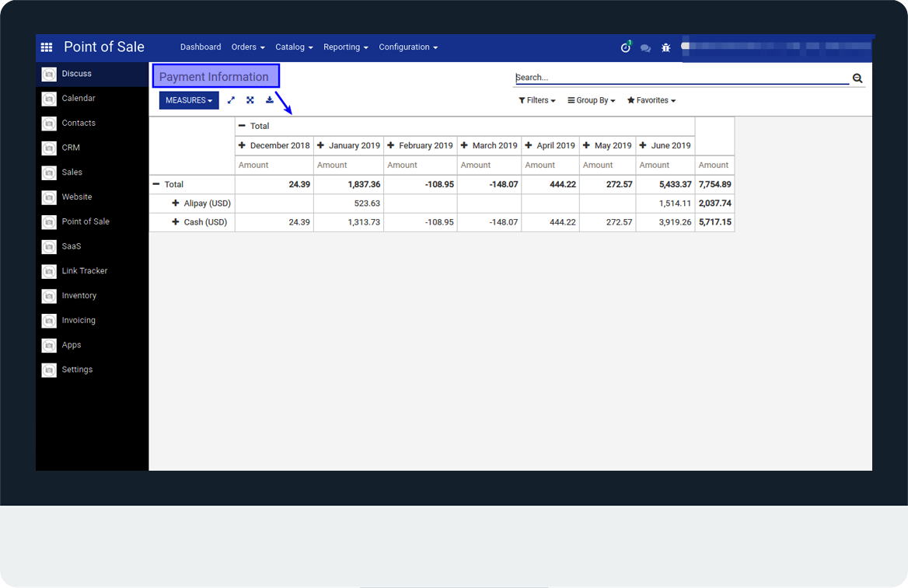The height and width of the screenshot is (588, 908).
Task: Open the Dashboard menu
Action: (201, 47)
